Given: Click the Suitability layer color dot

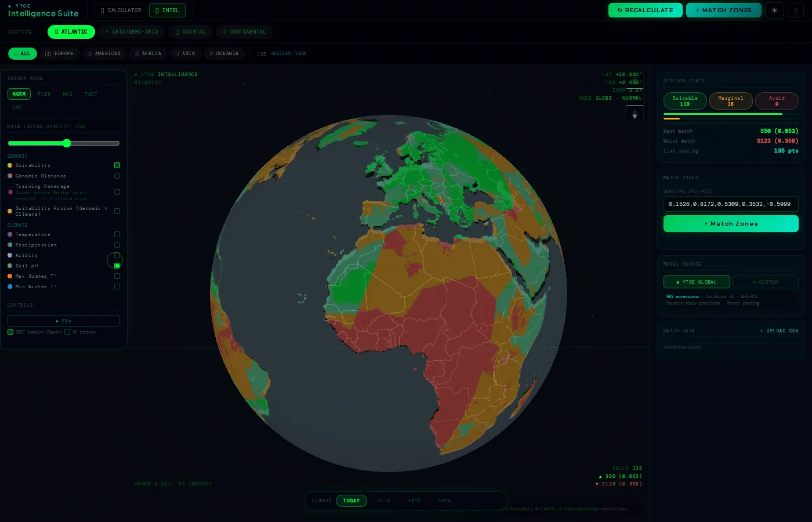Looking at the screenshot, I should click(10, 165).
